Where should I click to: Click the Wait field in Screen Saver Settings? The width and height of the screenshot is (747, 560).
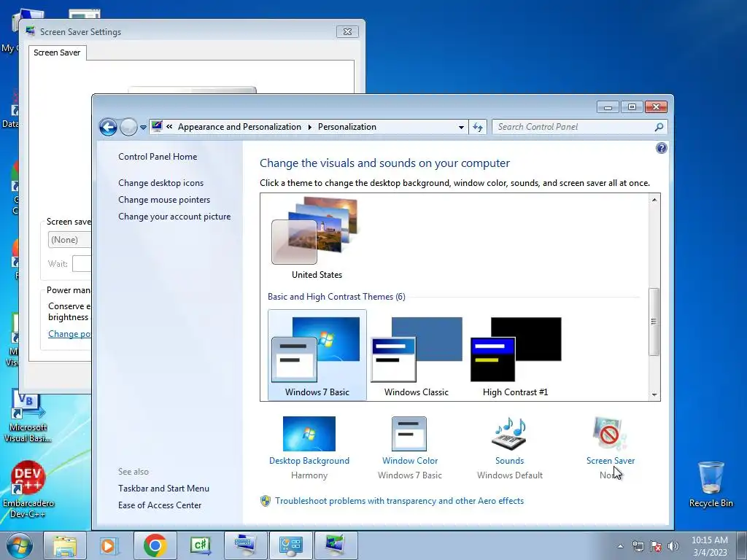(x=82, y=264)
